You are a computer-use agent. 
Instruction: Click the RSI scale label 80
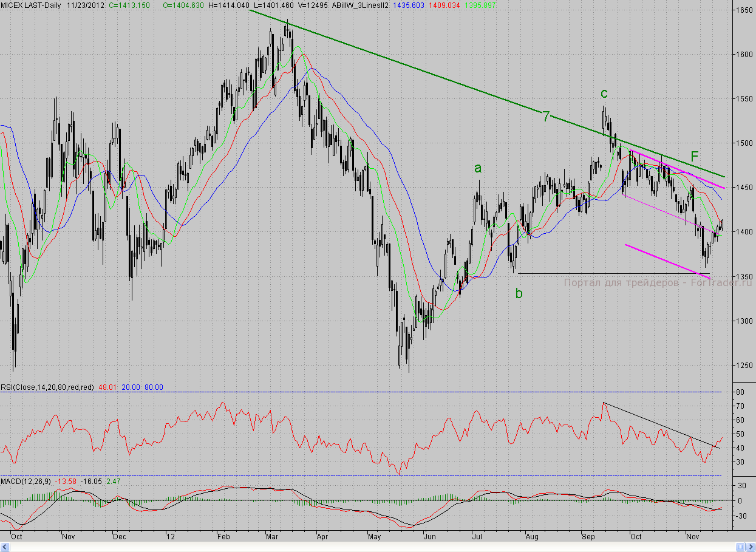(740, 392)
